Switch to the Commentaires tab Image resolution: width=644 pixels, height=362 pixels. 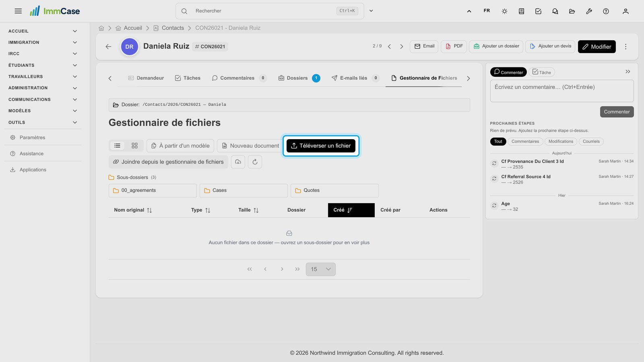tap(239, 78)
